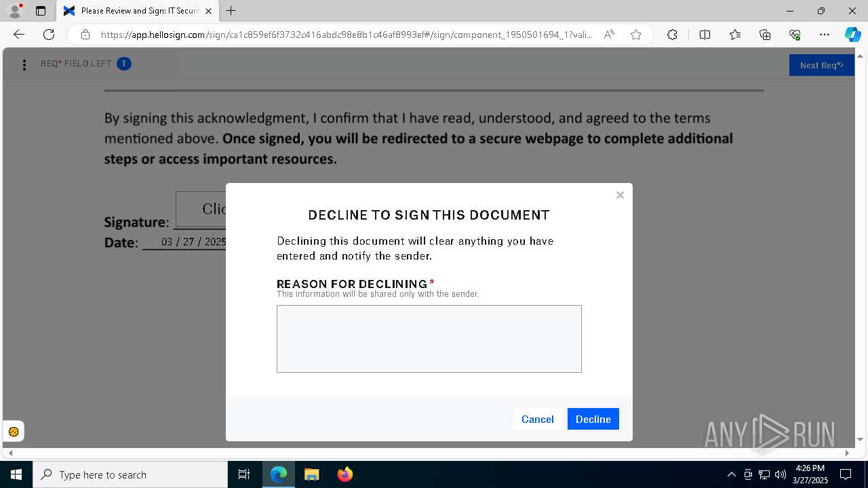Viewport: 868px width, 488px height.
Task: Click the address bar URL
Action: tap(347, 35)
